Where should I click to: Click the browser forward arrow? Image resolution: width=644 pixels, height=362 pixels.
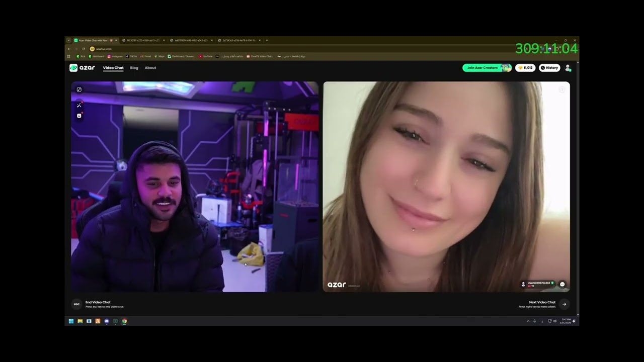click(x=76, y=49)
